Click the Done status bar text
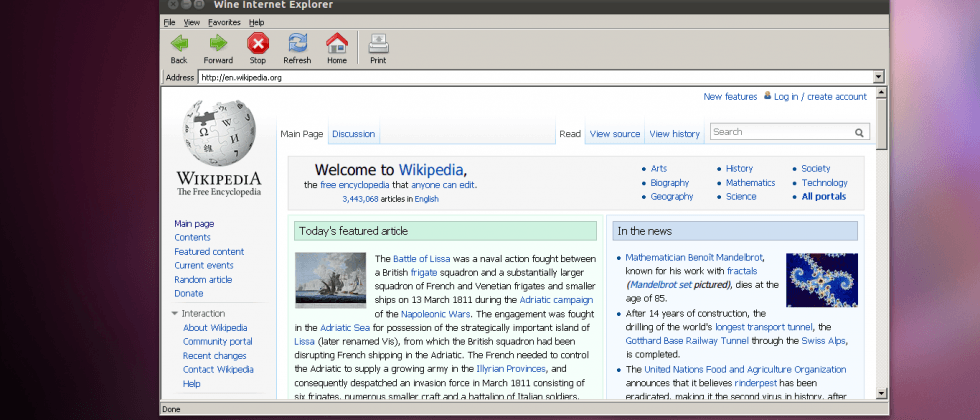 (x=171, y=410)
